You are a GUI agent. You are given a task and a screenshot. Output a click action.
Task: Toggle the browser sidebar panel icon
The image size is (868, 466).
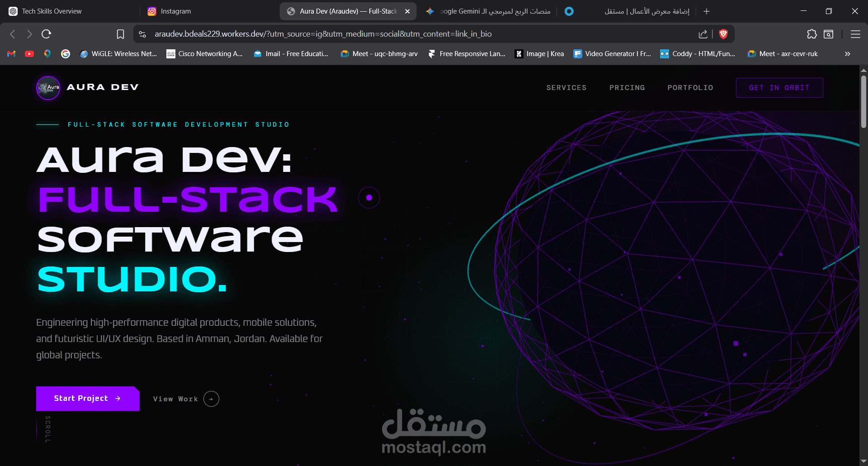tap(829, 34)
